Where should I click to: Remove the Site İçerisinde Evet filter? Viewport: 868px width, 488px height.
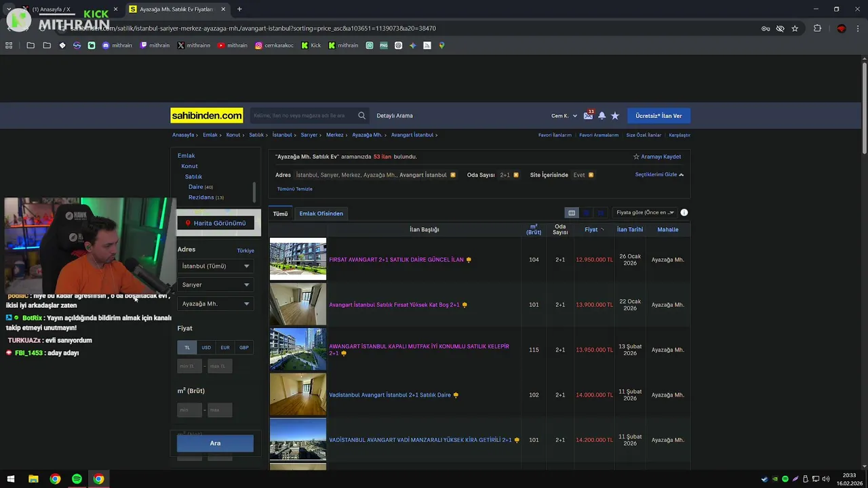click(591, 175)
